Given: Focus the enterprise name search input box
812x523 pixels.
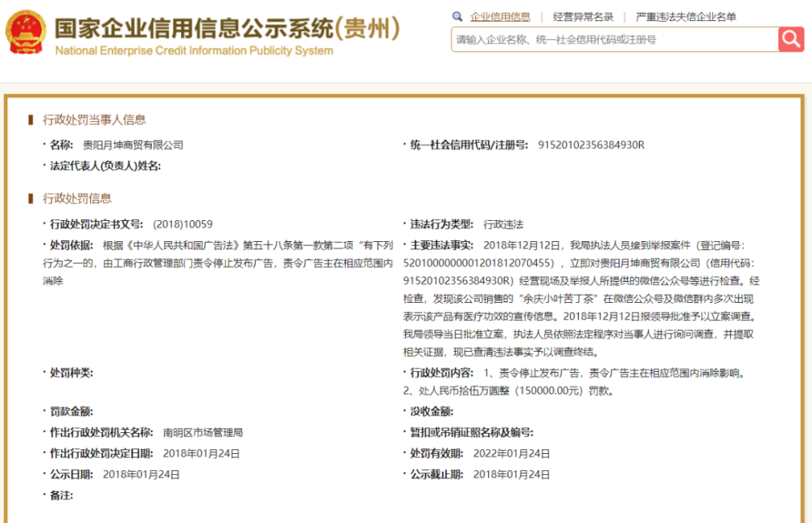Looking at the screenshot, I should [x=615, y=39].
